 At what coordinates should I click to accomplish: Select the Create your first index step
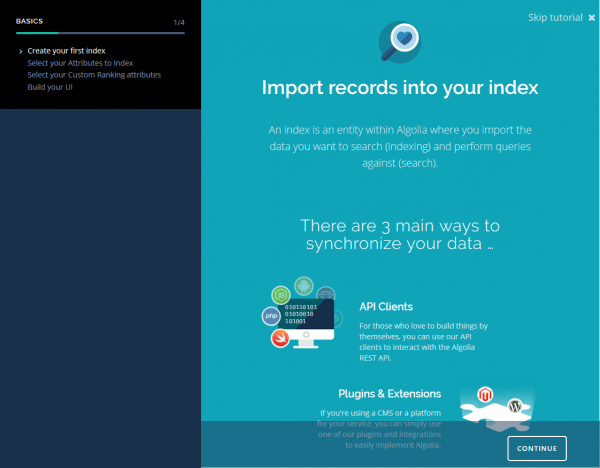coord(66,51)
